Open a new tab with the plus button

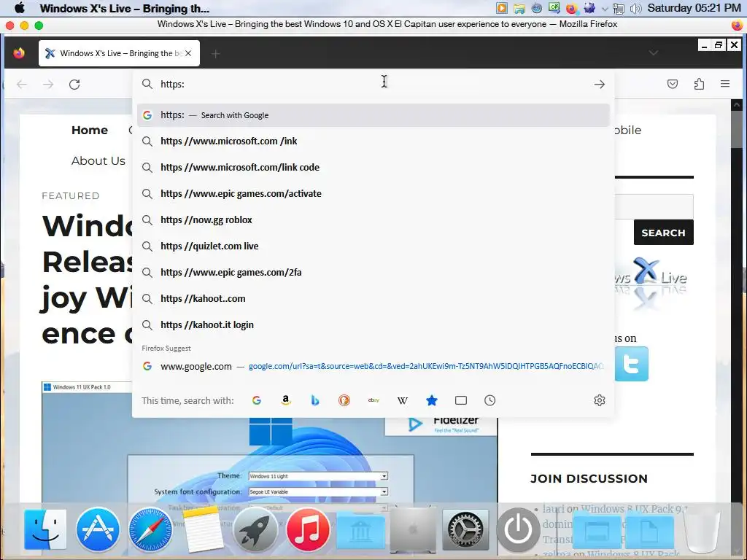tap(216, 54)
